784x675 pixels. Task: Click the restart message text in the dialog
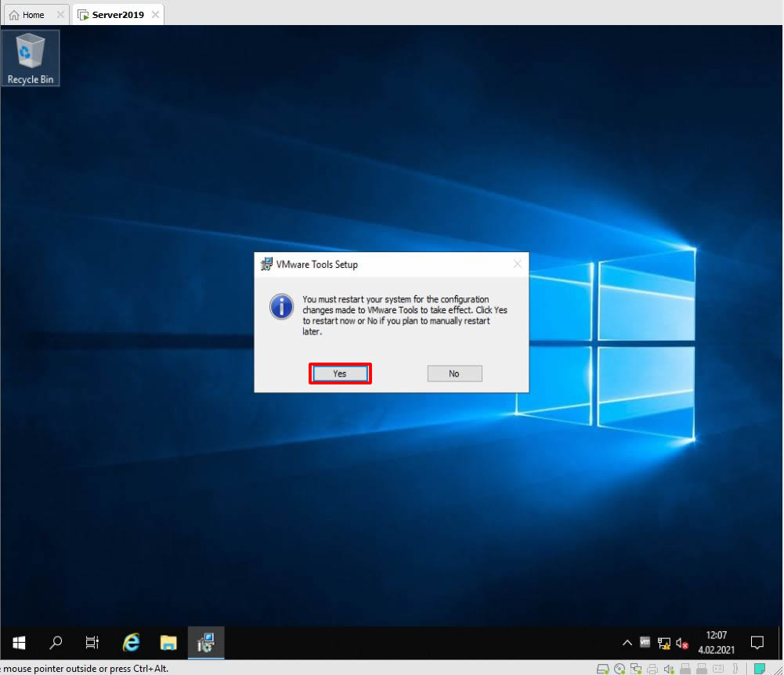click(404, 316)
